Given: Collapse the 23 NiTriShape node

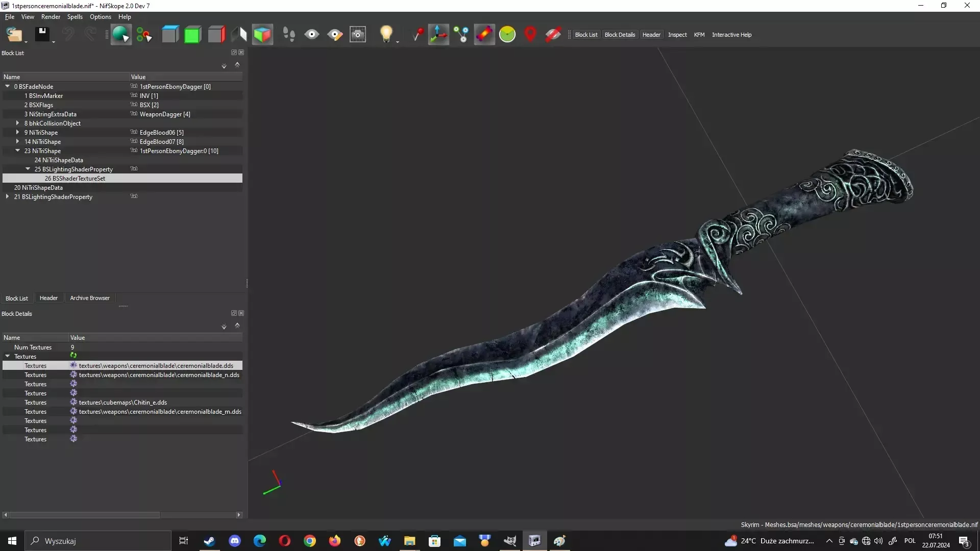Looking at the screenshot, I should [x=18, y=151].
